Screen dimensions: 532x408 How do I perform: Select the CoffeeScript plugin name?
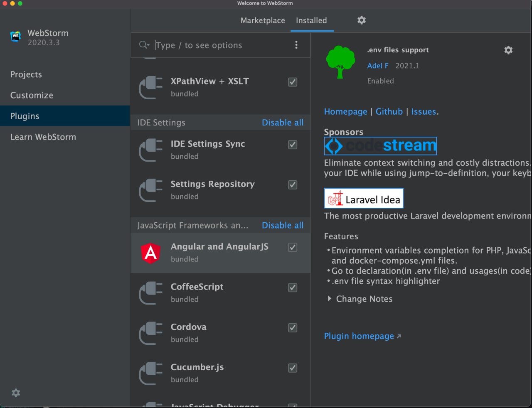tap(197, 287)
